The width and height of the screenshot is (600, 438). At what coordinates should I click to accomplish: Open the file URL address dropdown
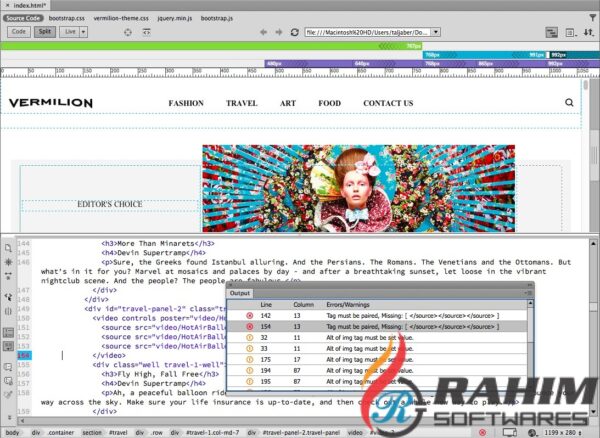435,32
